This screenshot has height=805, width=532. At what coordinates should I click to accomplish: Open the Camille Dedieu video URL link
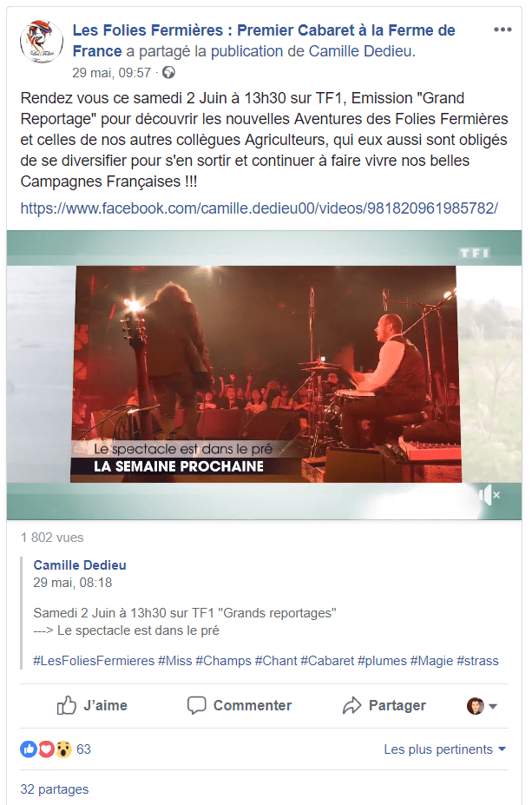259,208
